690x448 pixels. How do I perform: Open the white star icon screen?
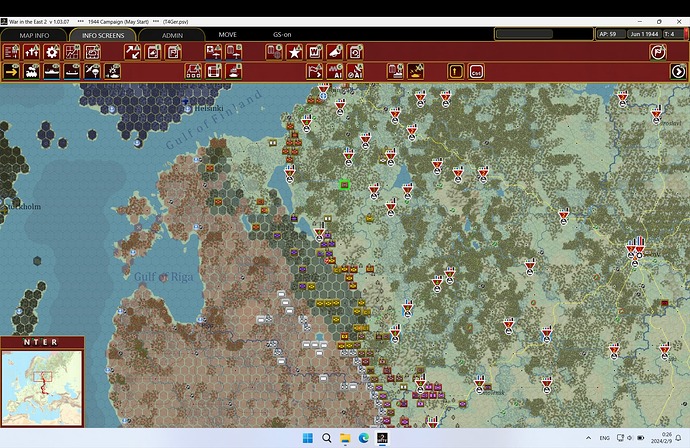[x=294, y=52]
